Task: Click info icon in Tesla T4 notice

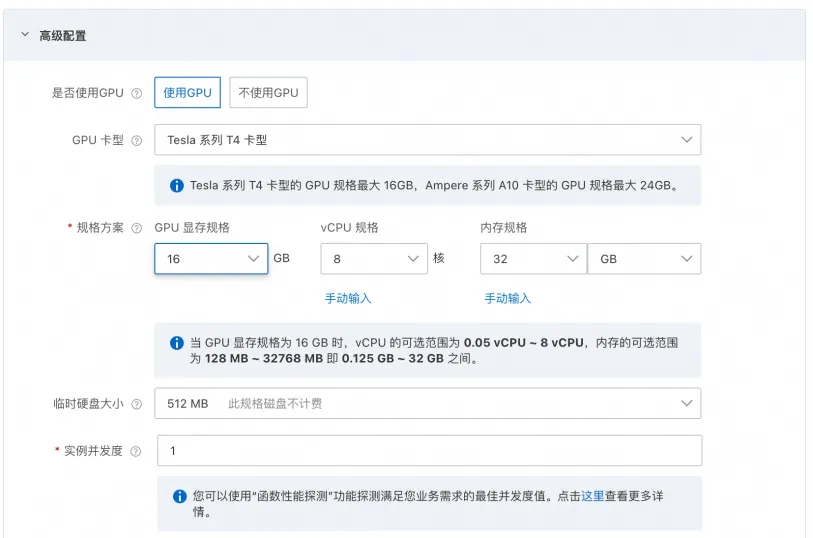Action: pyautogui.click(x=177, y=185)
